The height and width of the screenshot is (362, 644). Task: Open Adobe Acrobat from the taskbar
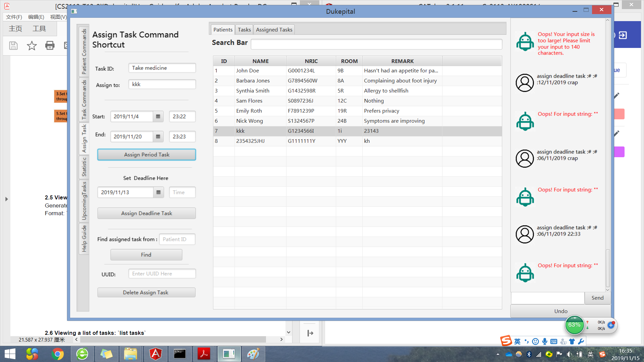pos(204,354)
